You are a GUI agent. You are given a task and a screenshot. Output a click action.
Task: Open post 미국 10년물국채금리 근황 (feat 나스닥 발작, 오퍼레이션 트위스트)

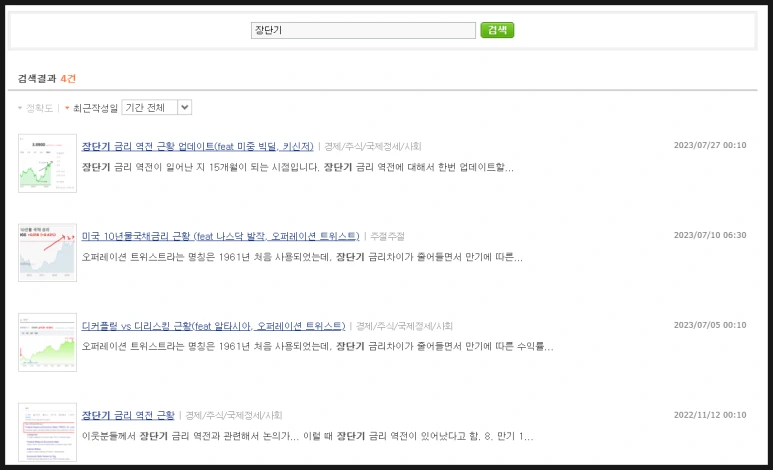tap(220, 236)
